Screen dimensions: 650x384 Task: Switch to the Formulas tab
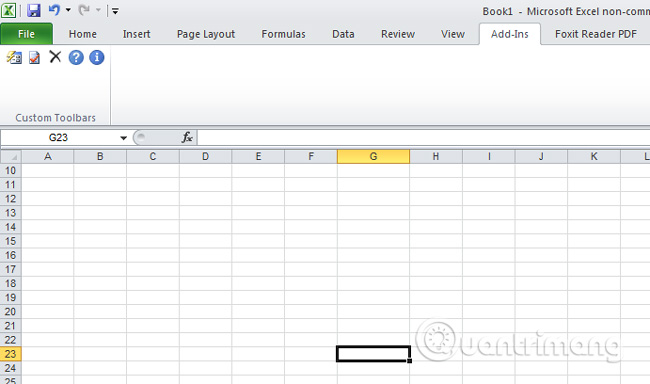pos(284,34)
